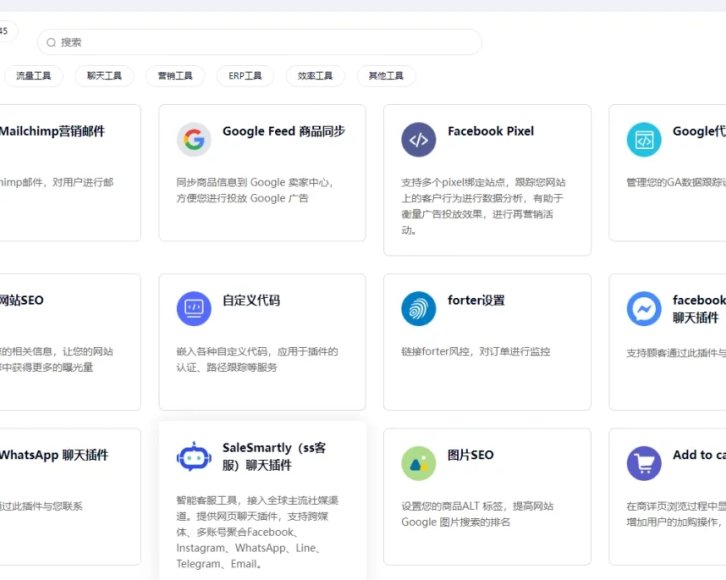Image resolution: width=726 pixels, height=580 pixels.
Task: Select the 自定义代码 purple icon
Action: 194,309
